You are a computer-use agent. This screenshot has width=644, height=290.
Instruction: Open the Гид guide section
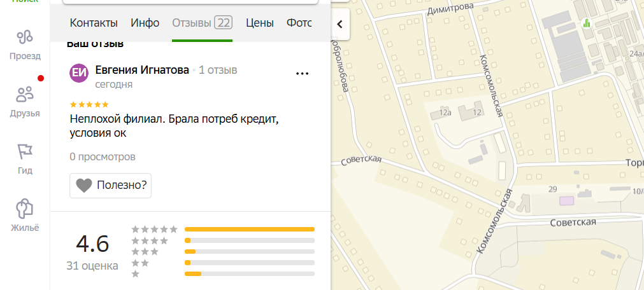(25, 159)
